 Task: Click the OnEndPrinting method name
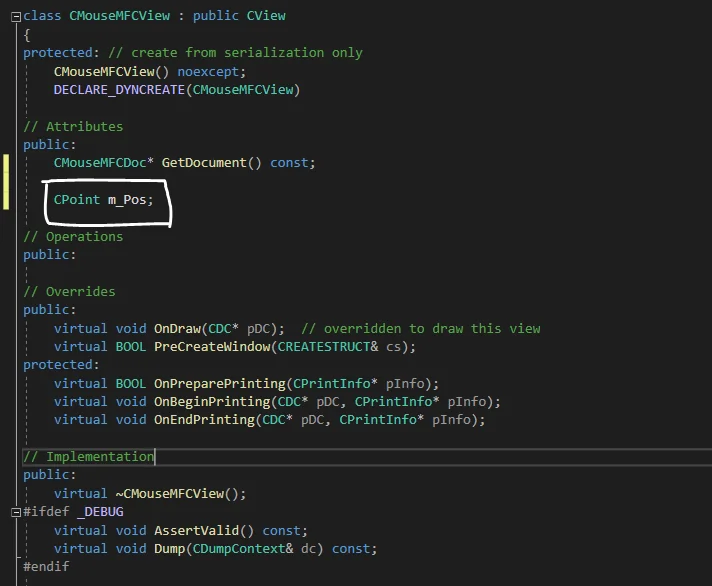coord(204,420)
